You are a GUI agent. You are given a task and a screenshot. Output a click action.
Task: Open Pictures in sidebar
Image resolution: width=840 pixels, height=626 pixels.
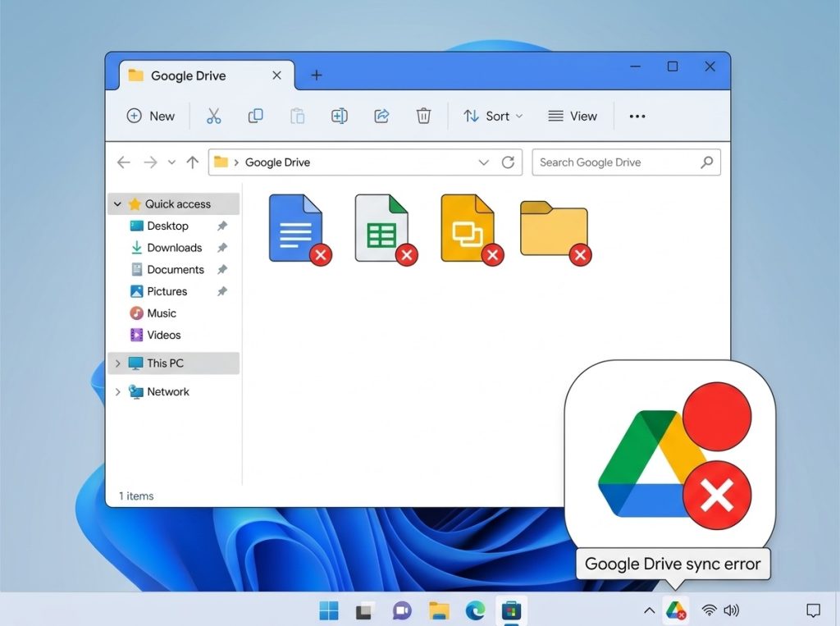coord(167,291)
